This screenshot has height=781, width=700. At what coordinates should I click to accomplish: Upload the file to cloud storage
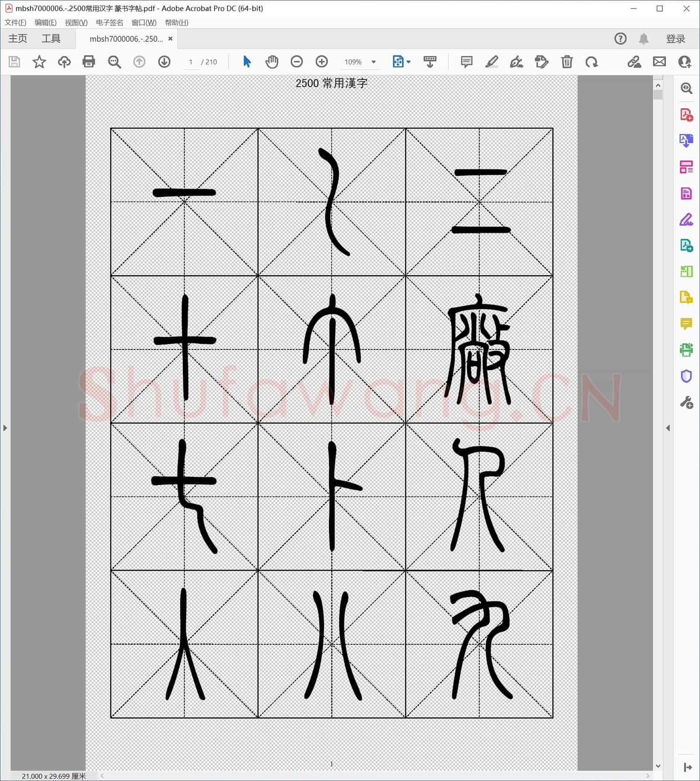64,62
